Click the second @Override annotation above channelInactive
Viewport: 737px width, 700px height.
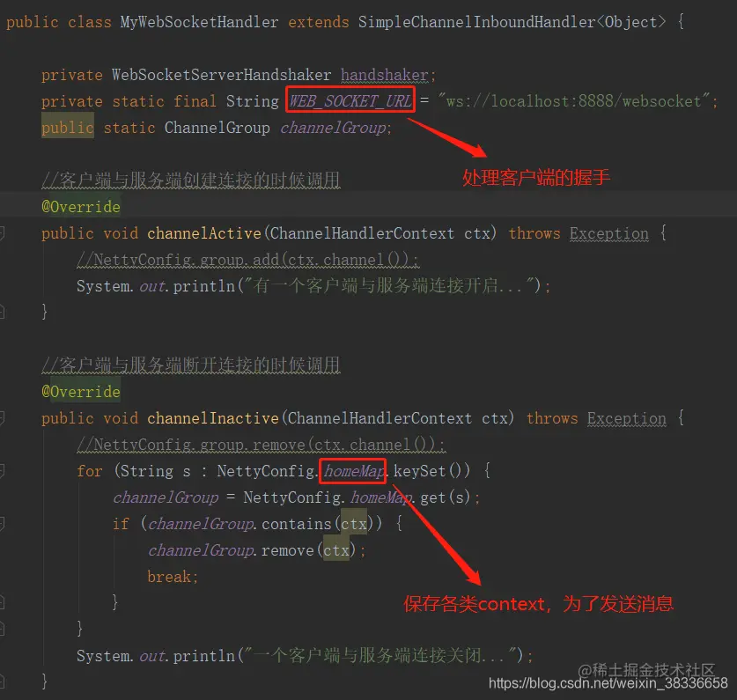click(x=81, y=392)
